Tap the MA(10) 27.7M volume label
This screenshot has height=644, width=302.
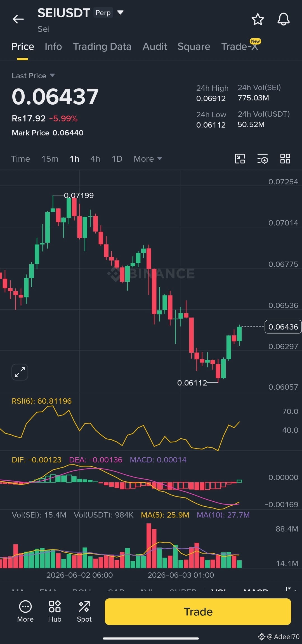point(223,515)
